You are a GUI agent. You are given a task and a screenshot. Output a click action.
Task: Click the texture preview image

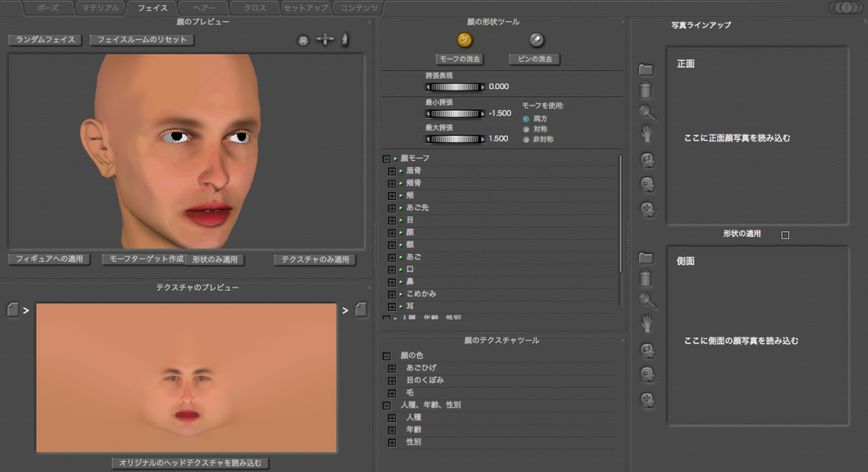click(186, 377)
